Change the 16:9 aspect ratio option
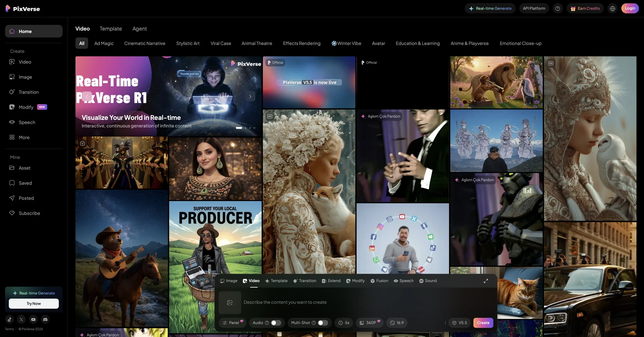The height and width of the screenshot is (337, 644). pos(397,323)
